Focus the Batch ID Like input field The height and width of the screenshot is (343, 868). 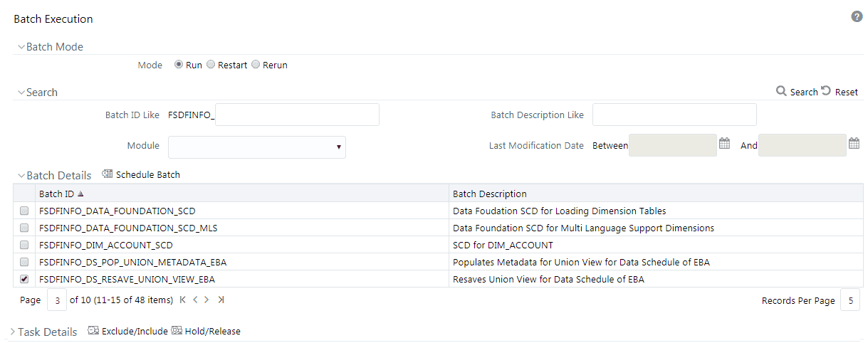297,115
